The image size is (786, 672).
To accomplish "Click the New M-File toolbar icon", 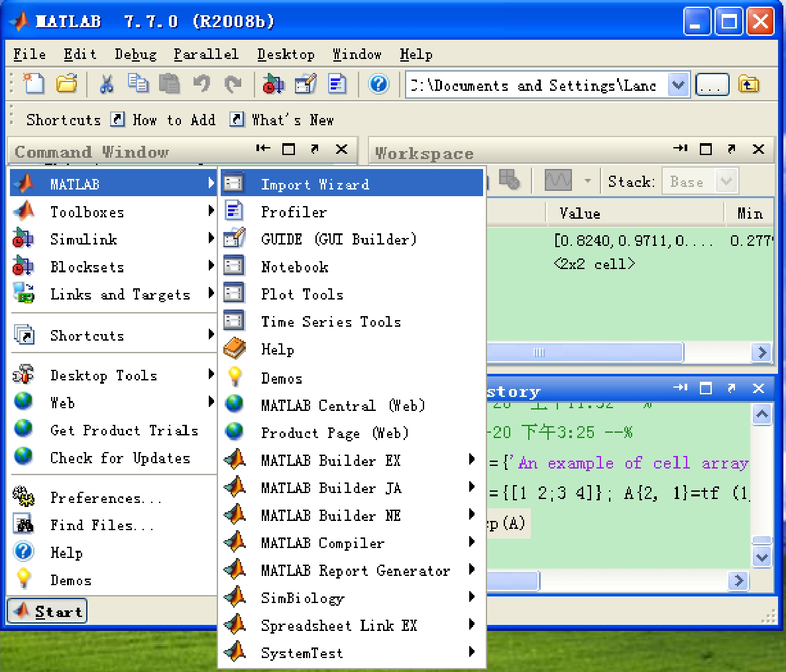I will pos(34,84).
